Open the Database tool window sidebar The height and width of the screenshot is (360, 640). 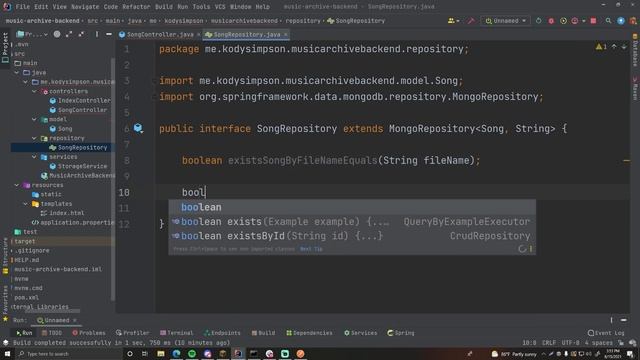(x=635, y=50)
